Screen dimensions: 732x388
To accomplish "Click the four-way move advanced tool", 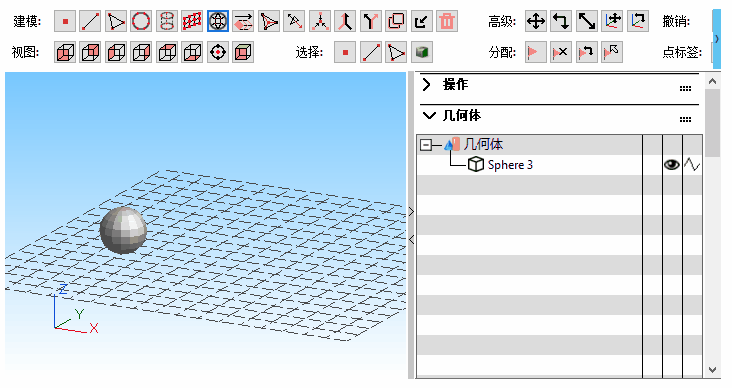I will [536, 21].
